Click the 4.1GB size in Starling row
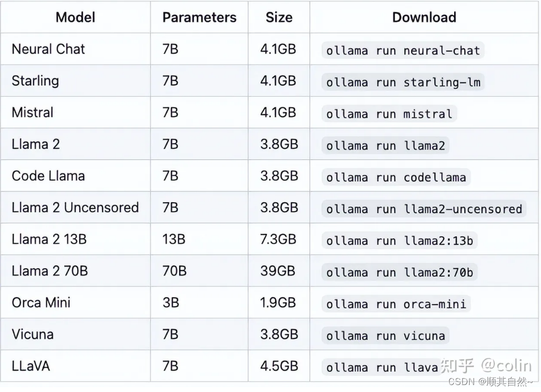The width and height of the screenshot is (541, 392). point(278,81)
